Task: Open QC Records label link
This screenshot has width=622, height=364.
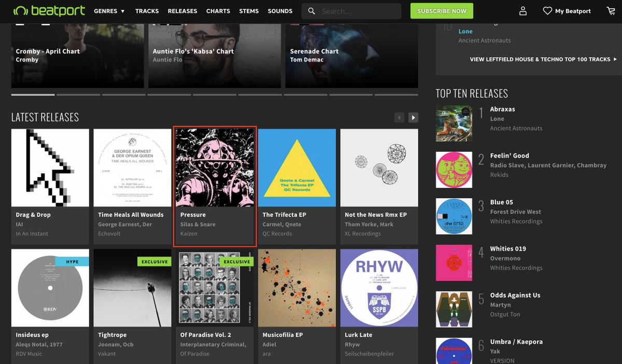Action: point(277,234)
